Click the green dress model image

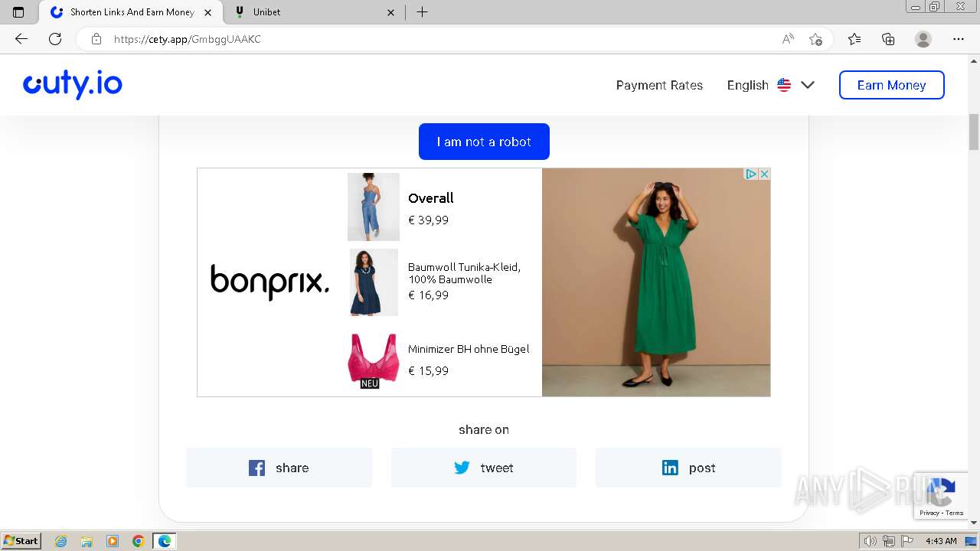pyautogui.click(x=656, y=282)
